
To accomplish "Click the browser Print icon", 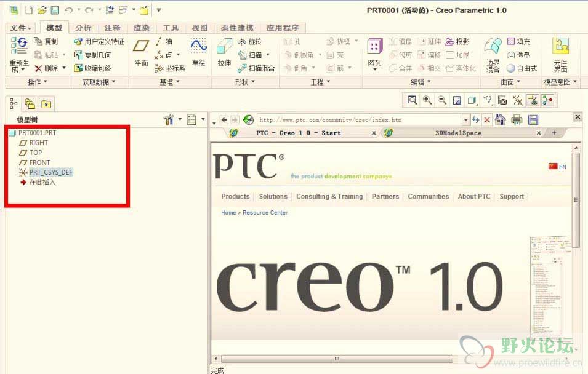I will pyautogui.click(x=517, y=120).
